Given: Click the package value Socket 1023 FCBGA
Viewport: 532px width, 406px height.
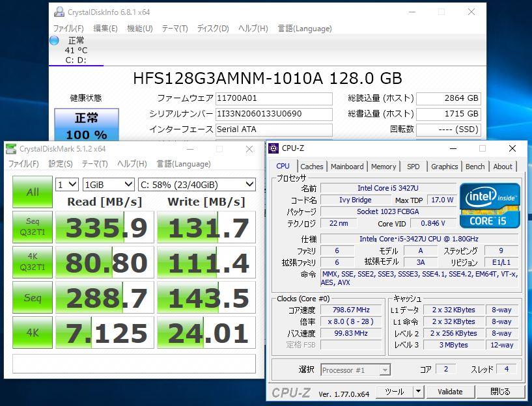Looking at the screenshot, I should 388,211.
